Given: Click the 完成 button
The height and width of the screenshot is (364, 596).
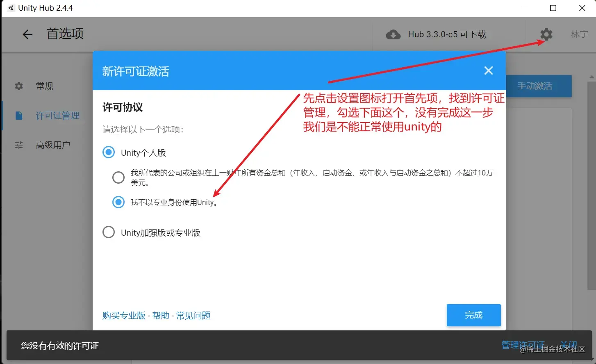Looking at the screenshot, I should coord(474,315).
